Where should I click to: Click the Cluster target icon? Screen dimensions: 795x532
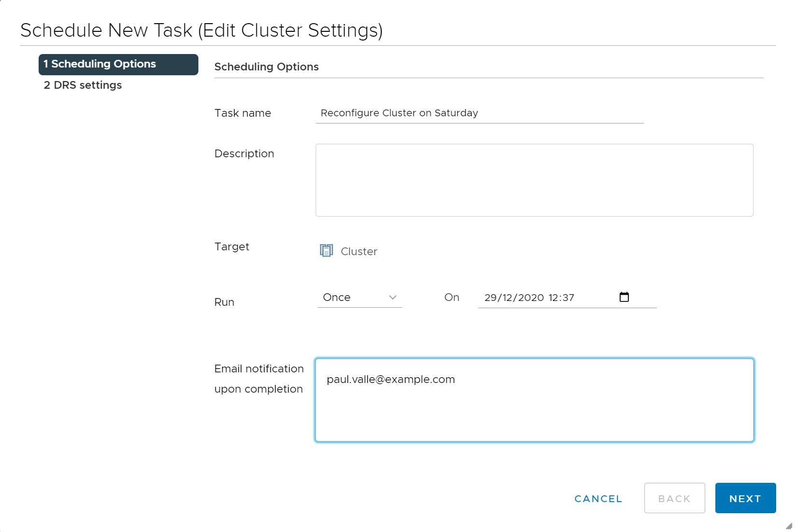coord(326,251)
